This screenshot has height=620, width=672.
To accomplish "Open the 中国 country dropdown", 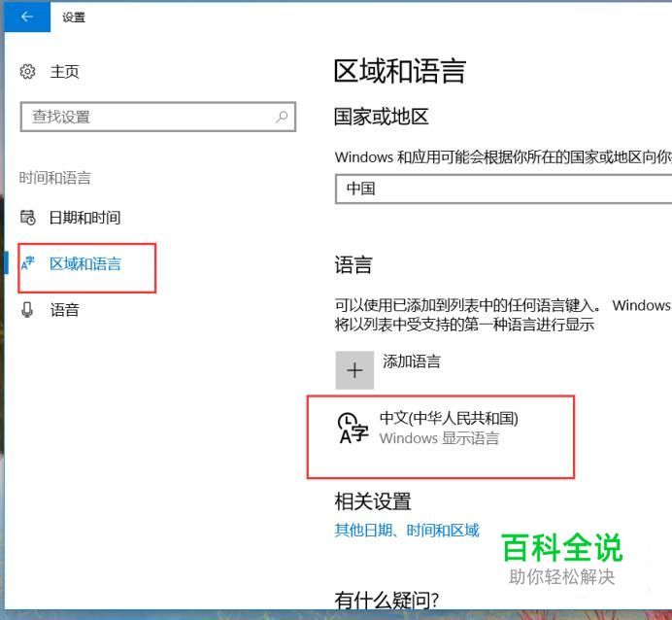I will pyautogui.click(x=504, y=189).
